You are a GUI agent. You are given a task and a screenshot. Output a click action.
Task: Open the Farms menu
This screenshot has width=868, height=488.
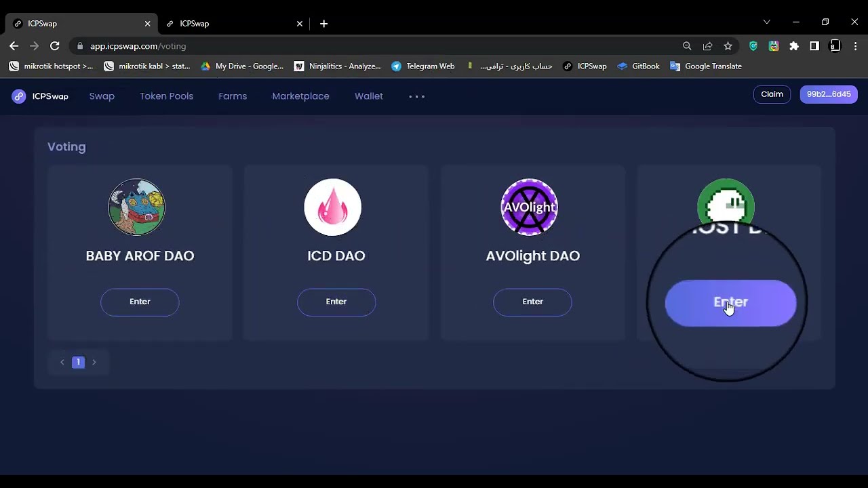click(x=233, y=96)
